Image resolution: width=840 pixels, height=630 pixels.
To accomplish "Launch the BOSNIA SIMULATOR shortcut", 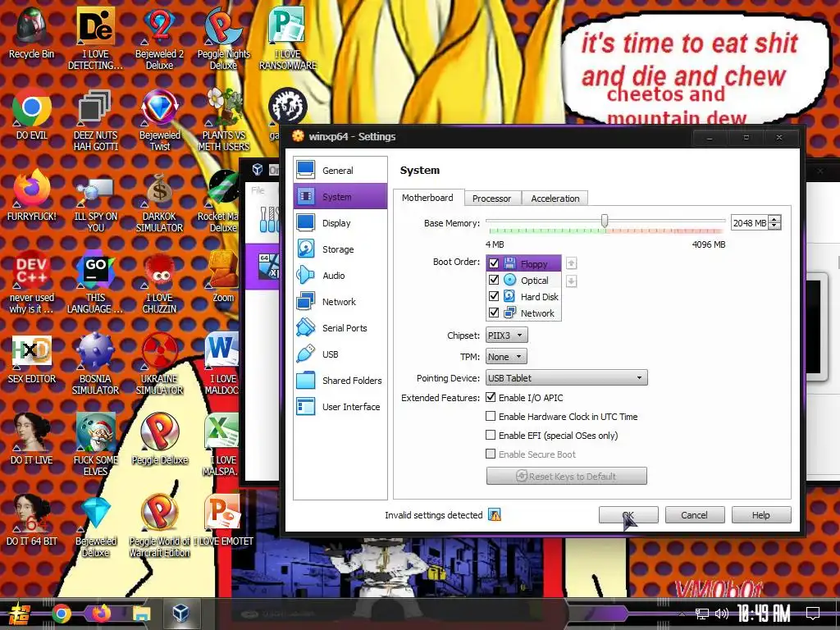I will (x=95, y=364).
